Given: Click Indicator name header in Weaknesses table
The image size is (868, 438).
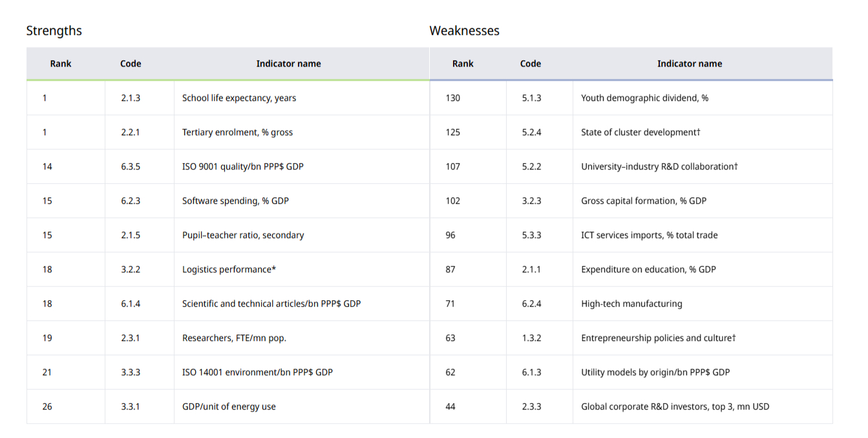Looking at the screenshot, I should pyautogui.click(x=690, y=63).
